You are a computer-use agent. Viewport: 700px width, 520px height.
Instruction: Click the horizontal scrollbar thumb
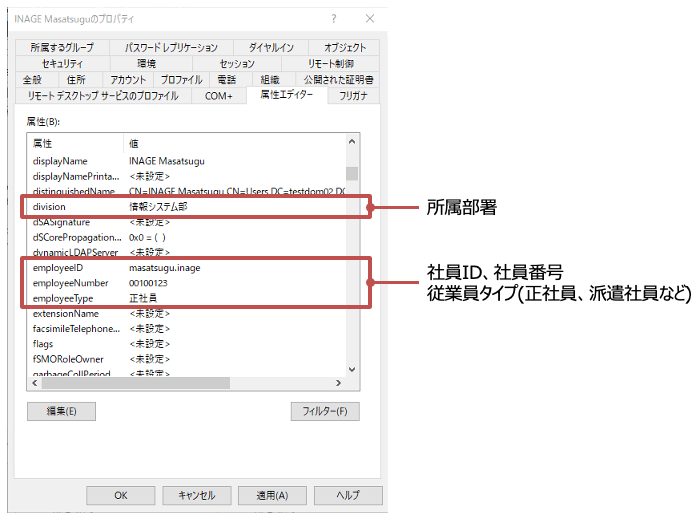[x=136, y=383]
